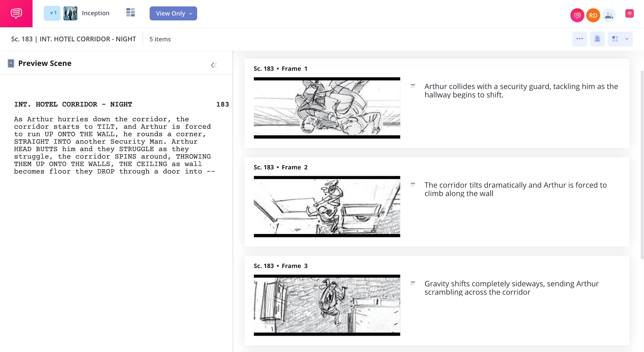Click the Preview Scene script icon
The width and height of the screenshot is (644, 352).
[x=11, y=63]
